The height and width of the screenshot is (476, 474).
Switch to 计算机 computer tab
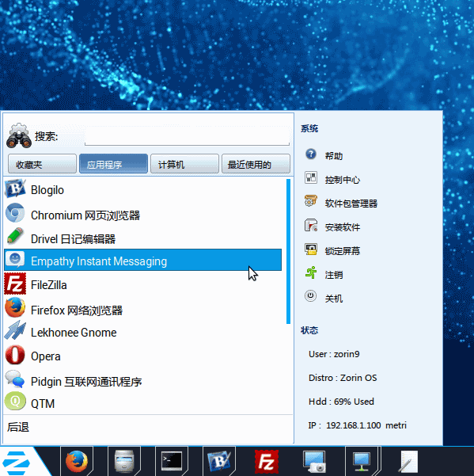tap(184, 164)
